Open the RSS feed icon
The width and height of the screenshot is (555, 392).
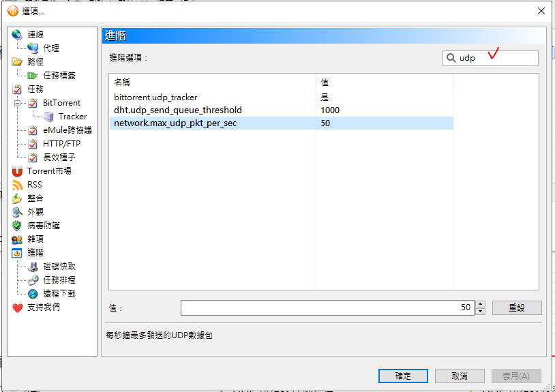[16, 185]
